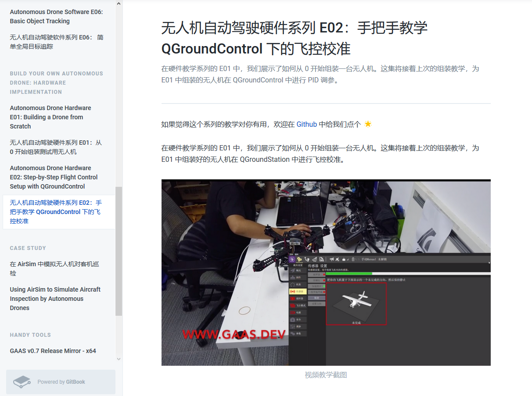Screen dimensions: 532x396
Task: Open Autonomous Drone Software E06: Basic Object Tracking
Action: 57,17
